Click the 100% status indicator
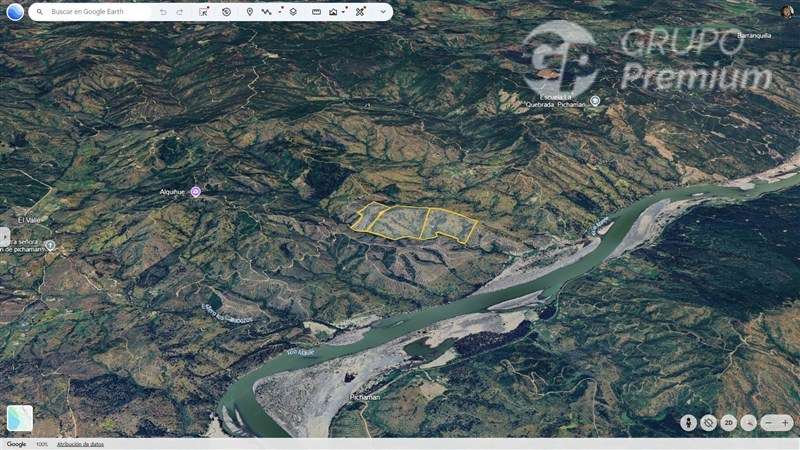This screenshot has height=450, width=800. tap(42, 444)
